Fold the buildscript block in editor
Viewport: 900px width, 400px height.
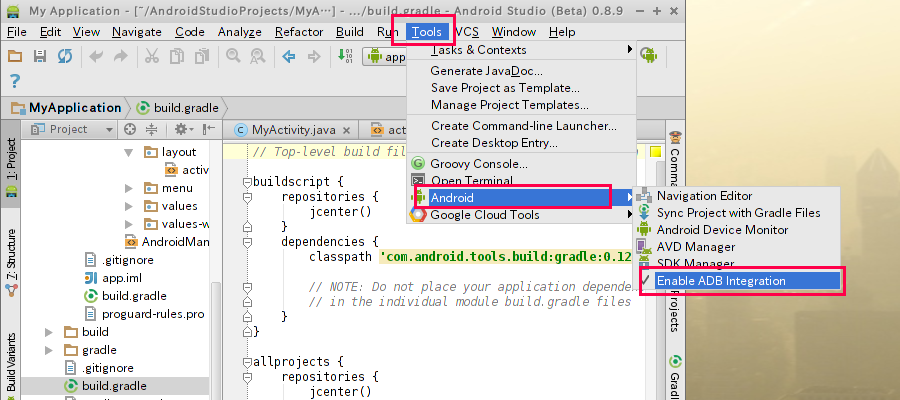[x=247, y=182]
